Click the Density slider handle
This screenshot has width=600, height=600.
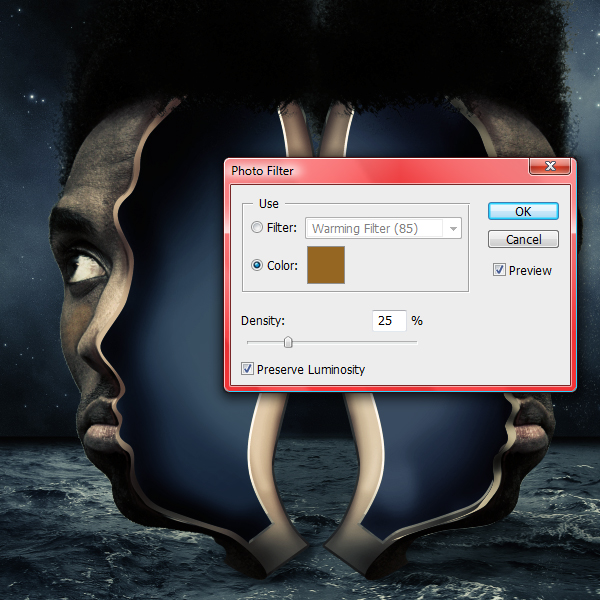pyautogui.click(x=288, y=342)
